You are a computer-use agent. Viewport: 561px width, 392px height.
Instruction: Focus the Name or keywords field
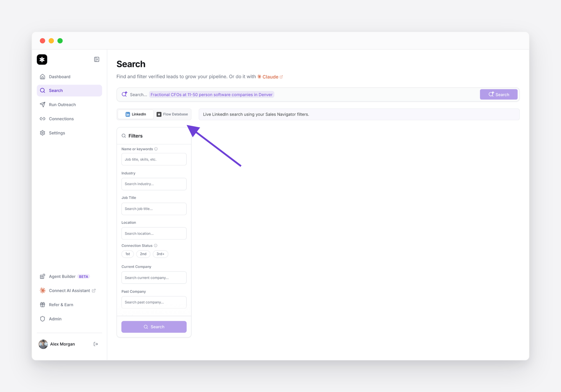click(x=154, y=159)
